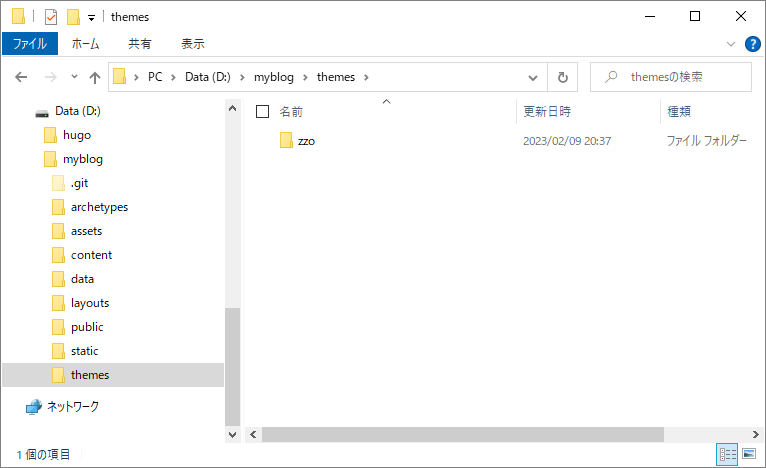Switch to the 表示 ribbon tab
Screen dimensions: 766x468
click(x=192, y=44)
